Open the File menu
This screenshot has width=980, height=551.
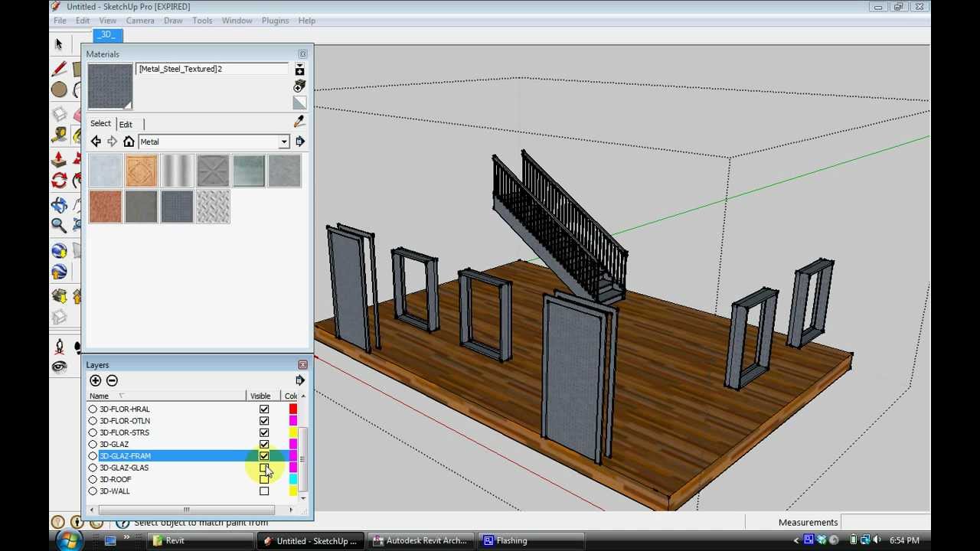(60, 21)
